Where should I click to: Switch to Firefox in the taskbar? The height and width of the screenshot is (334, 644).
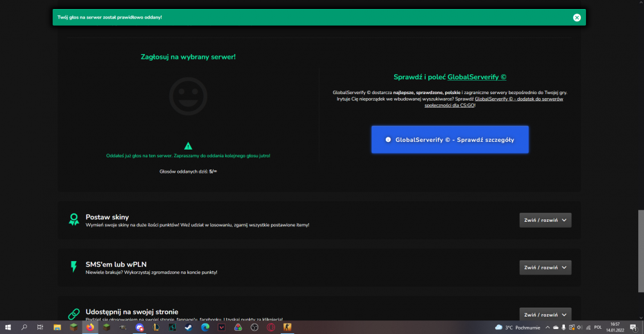[90, 328]
